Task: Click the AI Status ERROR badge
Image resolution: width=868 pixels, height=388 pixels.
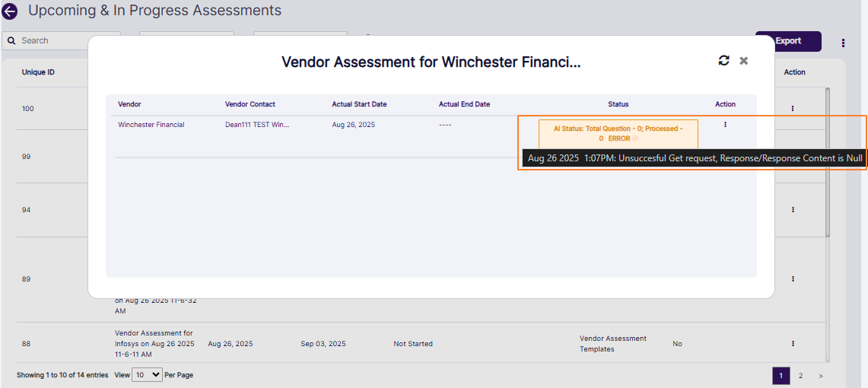Action: [618, 133]
